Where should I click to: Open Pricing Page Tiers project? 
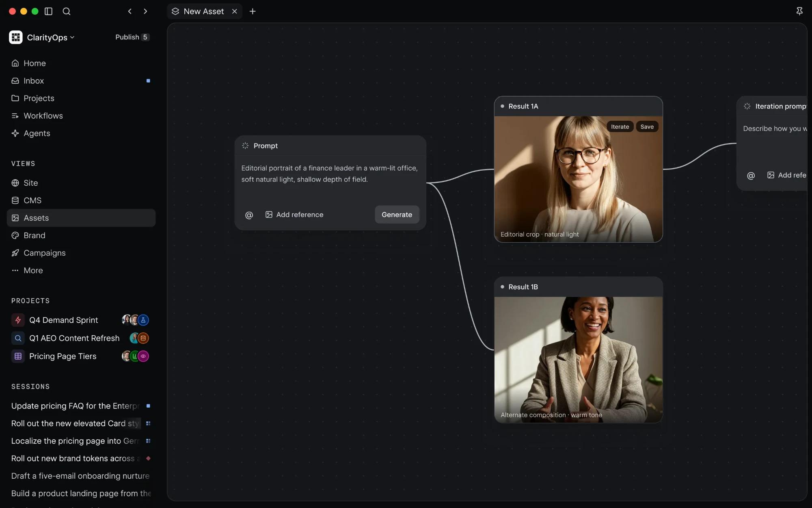pyautogui.click(x=81, y=356)
